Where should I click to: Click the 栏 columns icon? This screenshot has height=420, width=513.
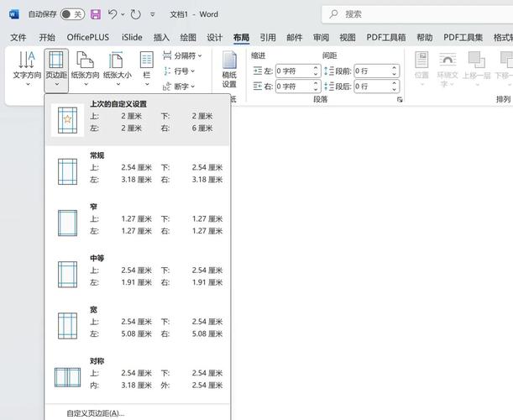click(x=147, y=69)
